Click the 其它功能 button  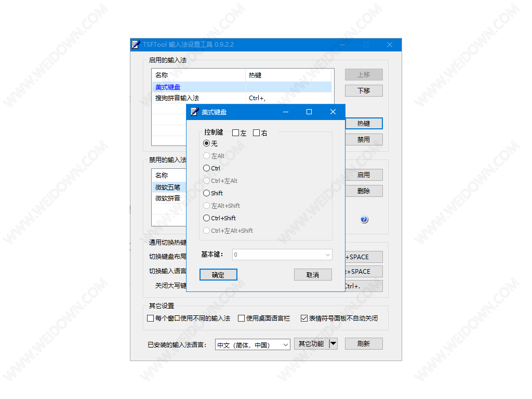tap(312, 344)
